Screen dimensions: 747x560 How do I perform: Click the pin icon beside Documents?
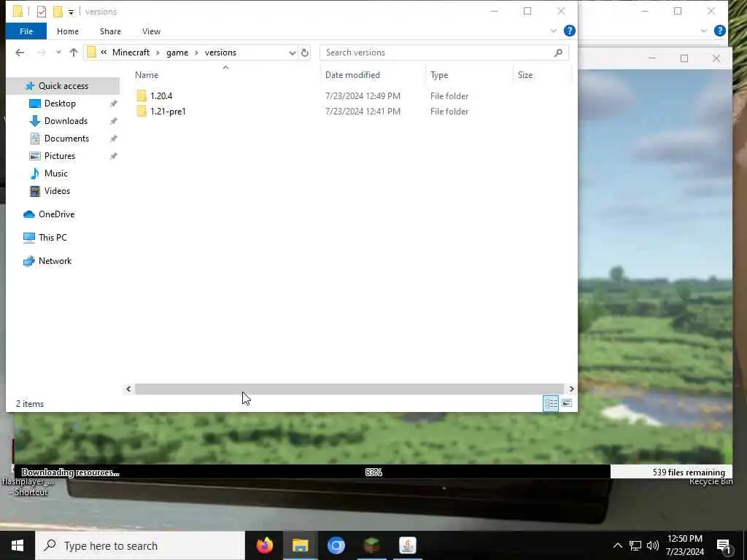pos(113,139)
